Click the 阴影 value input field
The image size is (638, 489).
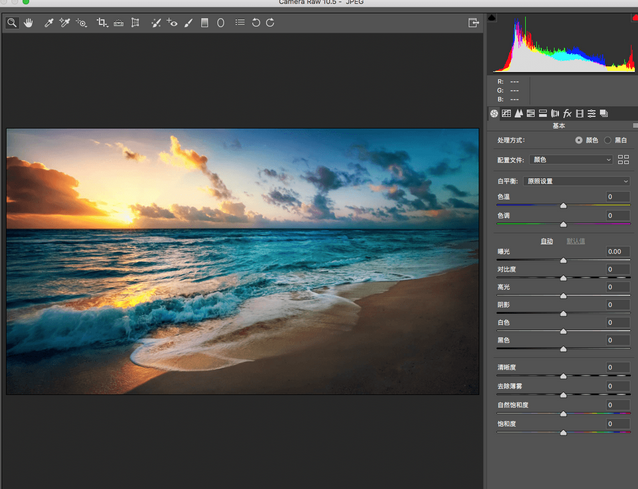point(618,305)
